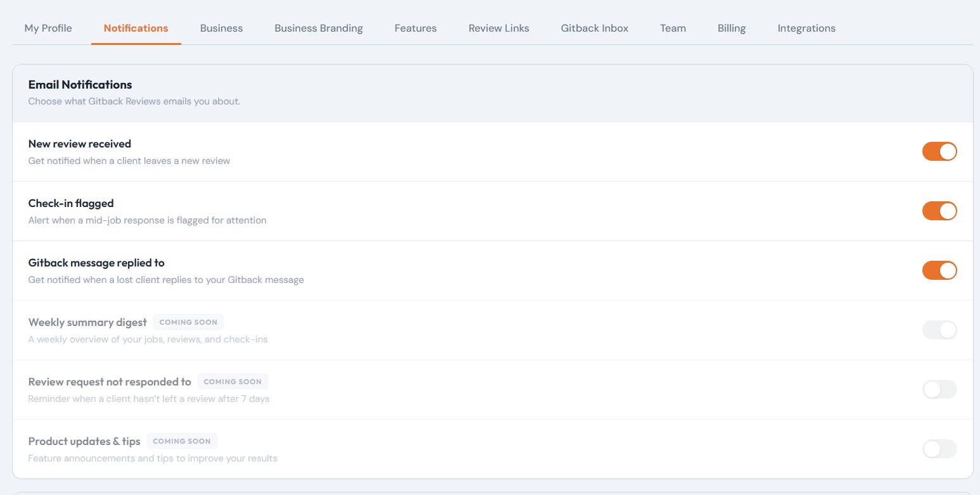The image size is (980, 495).
Task: Open the Review Links tab
Action: (499, 28)
